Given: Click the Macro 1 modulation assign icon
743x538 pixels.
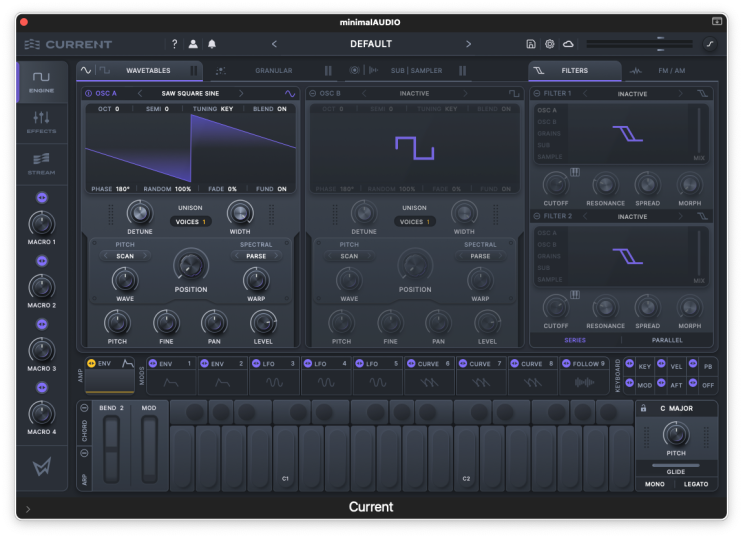Looking at the screenshot, I should pos(42,198).
